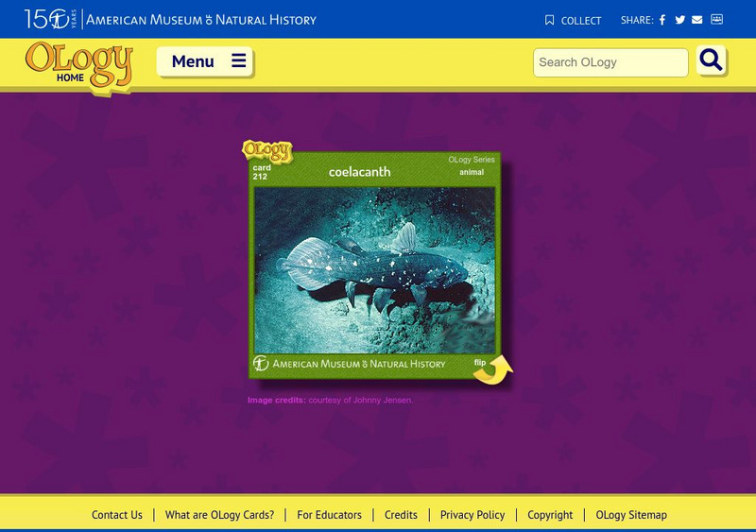Image resolution: width=756 pixels, height=532 pixels.
Task: Open the Contact Us link
Action: (x=117, y=515)
